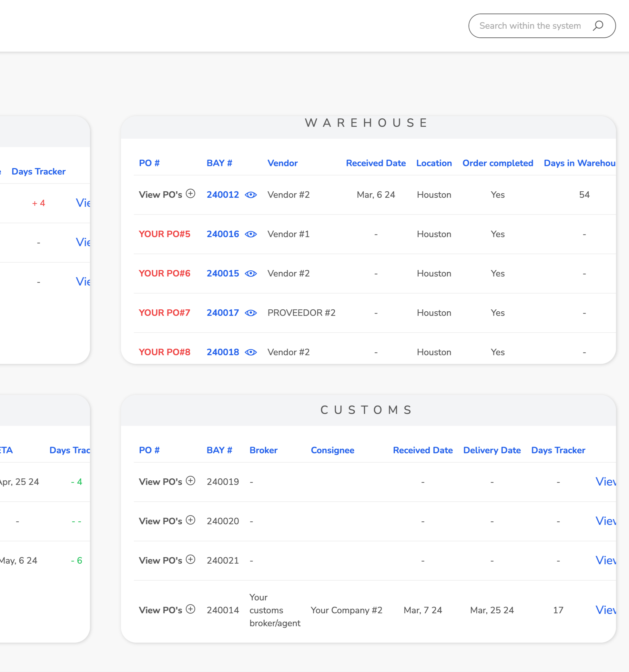The height and width of the screenshot is (672, 629).
Task: Toggle the eye preview for BAY 240015
Action: point(250,274)
